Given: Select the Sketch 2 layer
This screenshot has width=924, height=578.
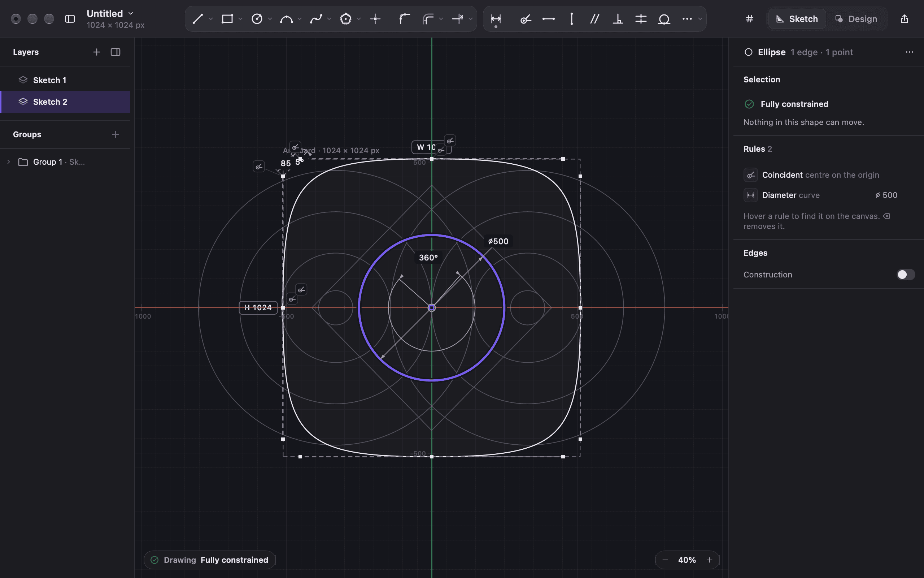Looking at the screenshot, I should click(x=65, y=102).
